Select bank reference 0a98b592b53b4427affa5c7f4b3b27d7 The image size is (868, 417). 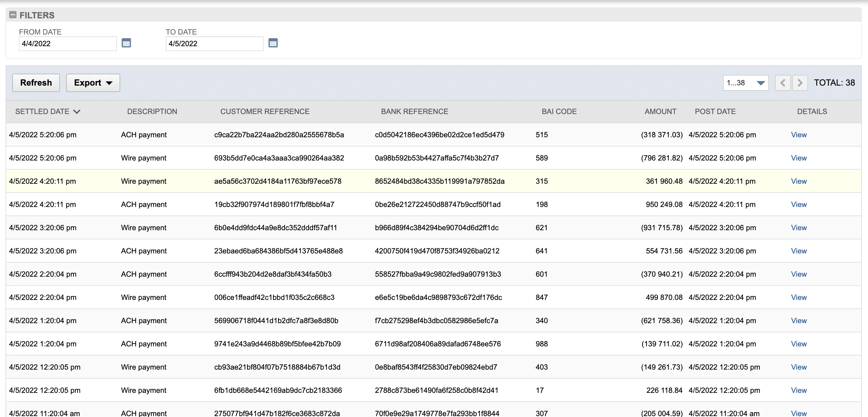(x=437, y=158)
